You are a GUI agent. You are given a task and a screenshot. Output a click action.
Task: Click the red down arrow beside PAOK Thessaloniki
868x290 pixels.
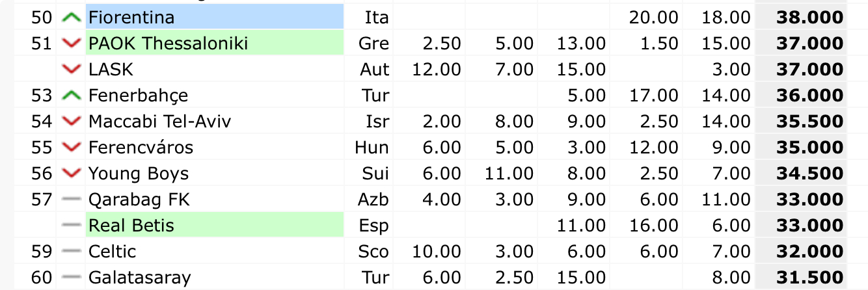tap(70, 44)
